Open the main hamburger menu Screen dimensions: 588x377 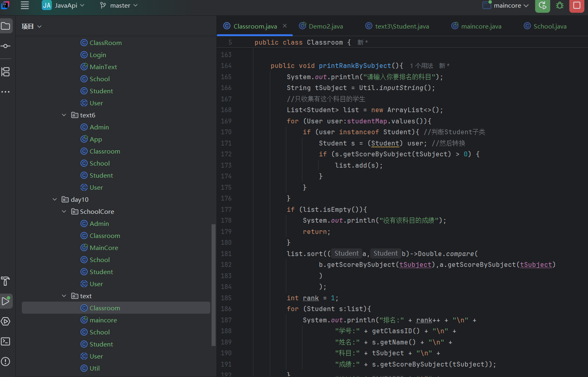pos(25,5)
